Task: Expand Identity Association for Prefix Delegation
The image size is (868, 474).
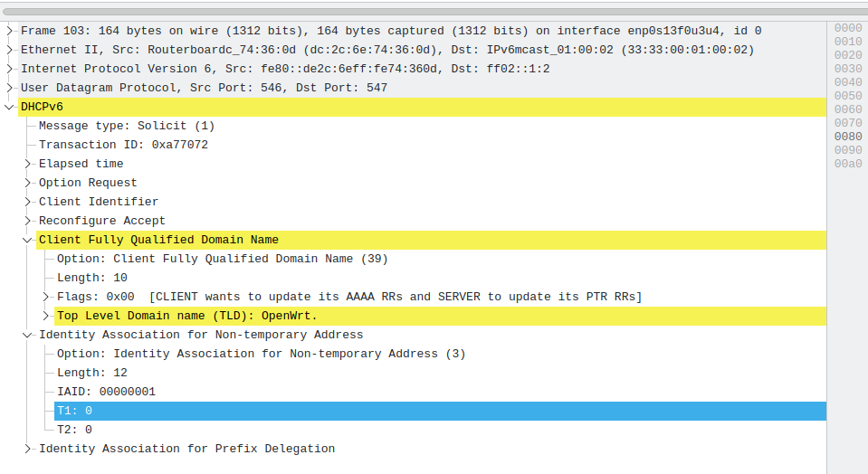Action: (x=28, y=449)
